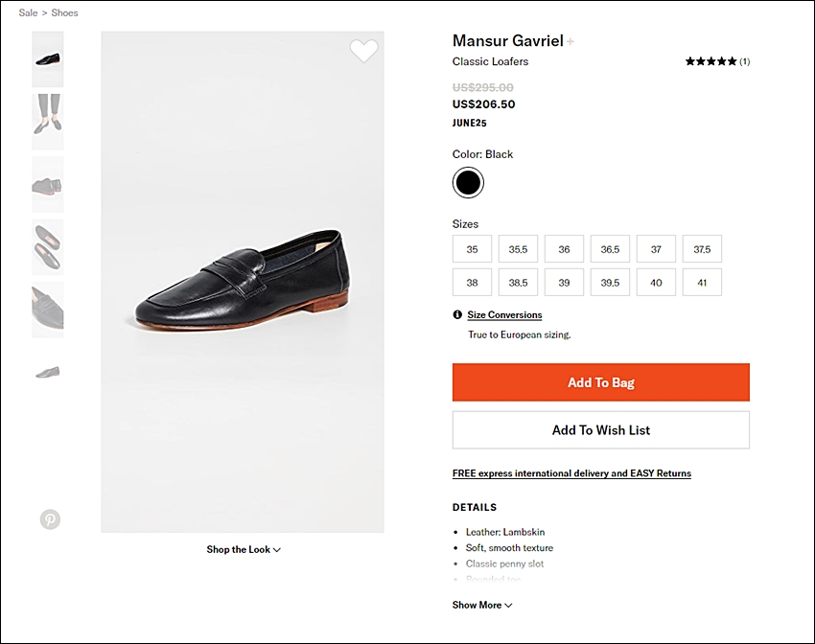The image size is (815, 644).
Task: Click the Pinterest share icon
Action: (51, 519)
